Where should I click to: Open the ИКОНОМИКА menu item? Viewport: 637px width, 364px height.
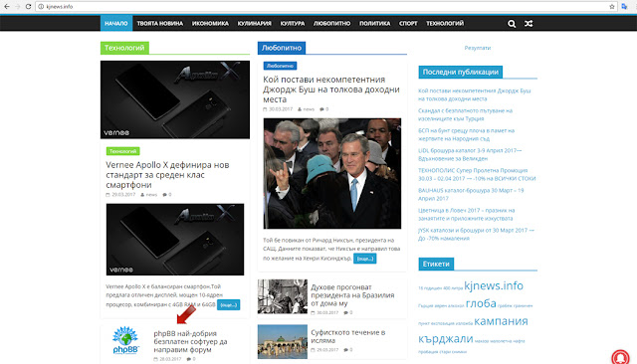pyautogui.click(x=210, y=23)
